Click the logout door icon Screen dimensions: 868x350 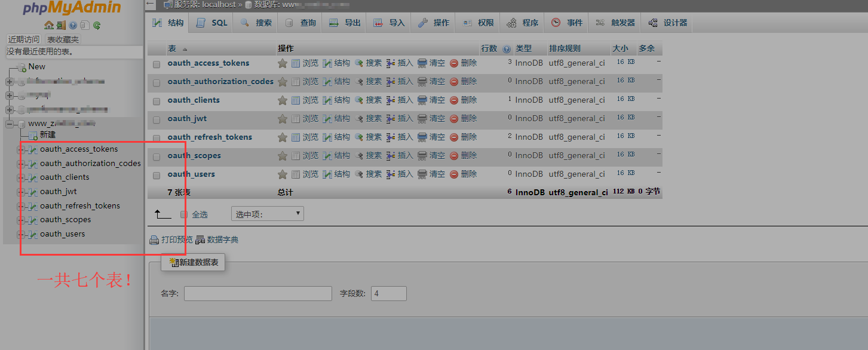[61, 25]
